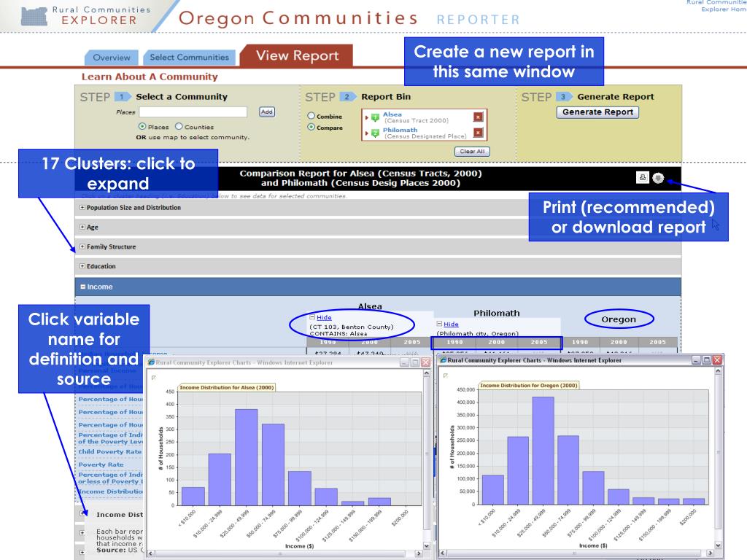Click the Child Poverty Rate variable name
Image resolution: width=747 pixels, height=560 pixels.
[x=110, y=452]
